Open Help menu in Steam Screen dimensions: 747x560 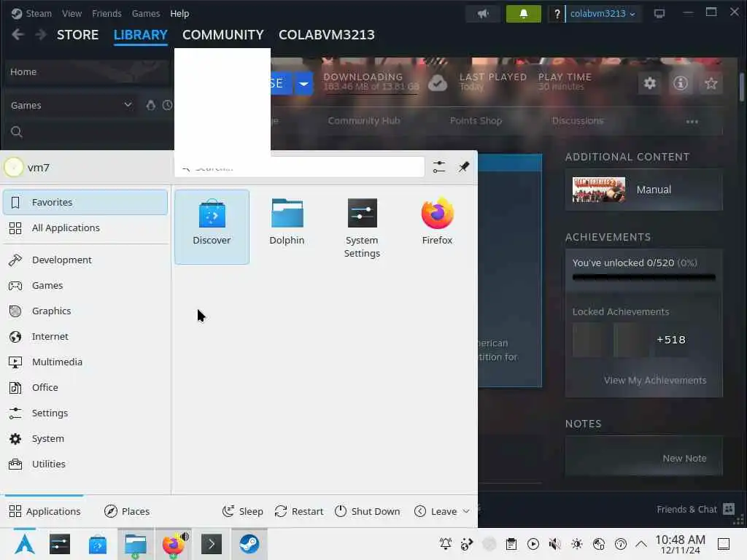[x=179, y=14]
